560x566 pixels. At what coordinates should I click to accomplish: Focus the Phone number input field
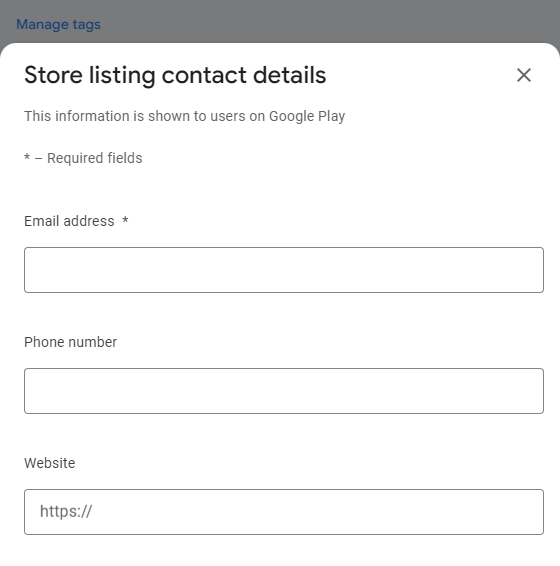click(284, 391)
